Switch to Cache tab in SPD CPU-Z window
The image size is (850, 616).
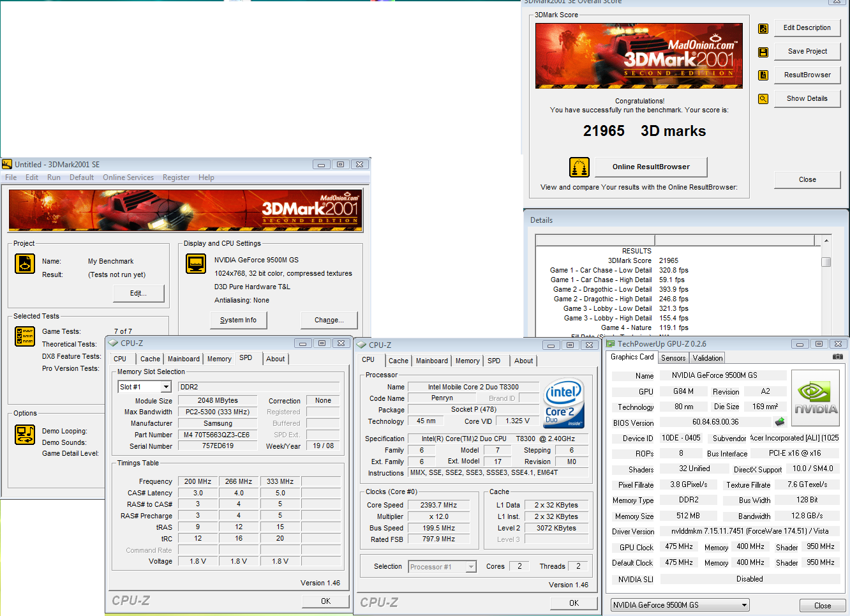151,359
